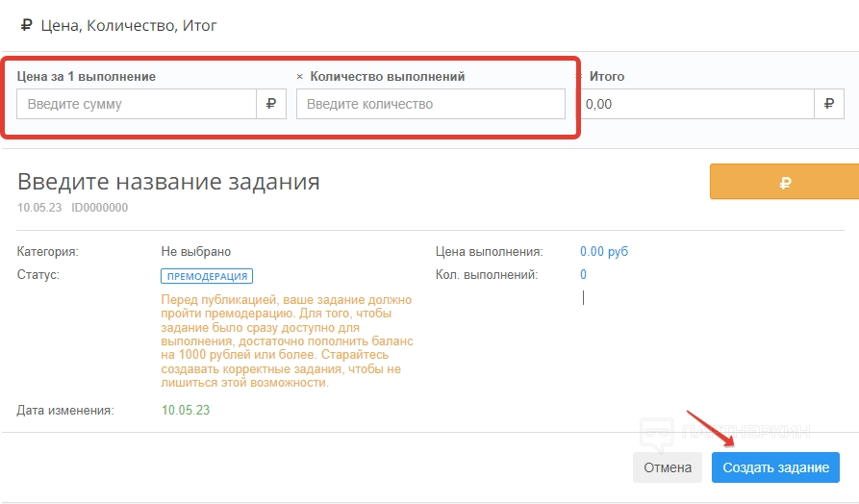Select the Не выбрано category value
The image size is (859, 504).
[x=196, y=252]
